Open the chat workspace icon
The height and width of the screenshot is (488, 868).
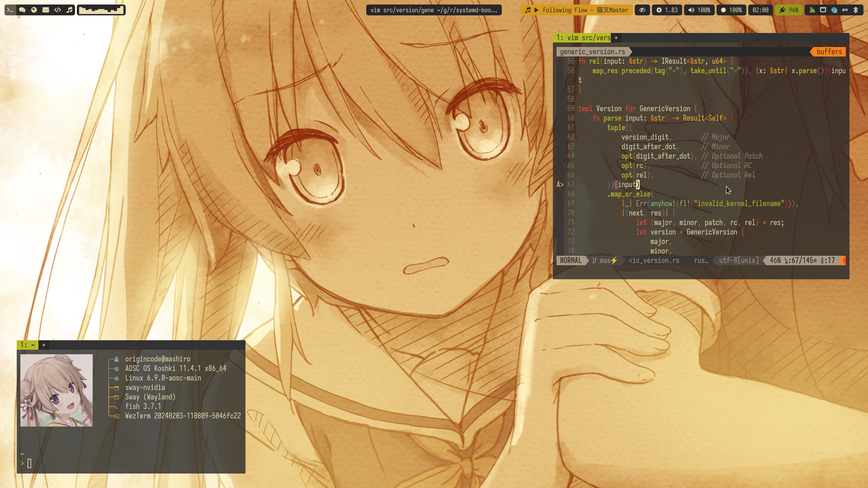(22, 10)
